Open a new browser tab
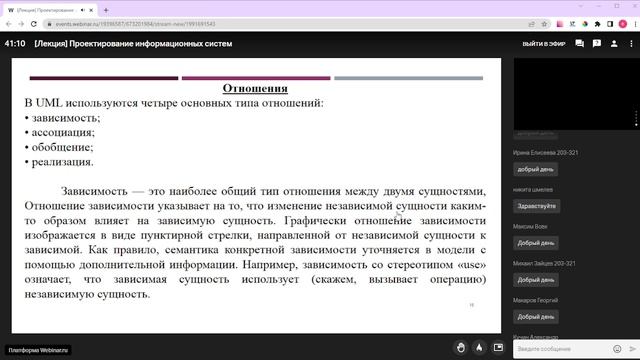640x360 pixels. point(106,10)
